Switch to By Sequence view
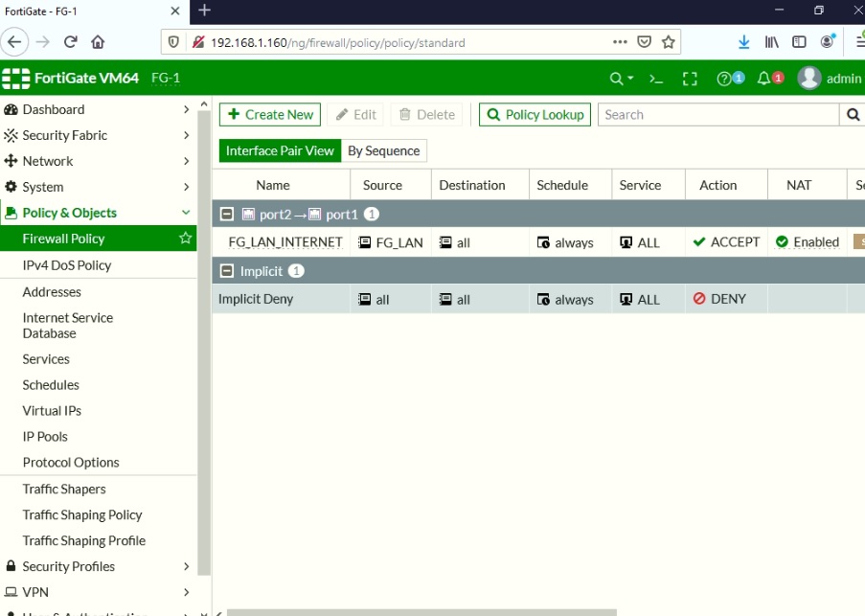 383,150
